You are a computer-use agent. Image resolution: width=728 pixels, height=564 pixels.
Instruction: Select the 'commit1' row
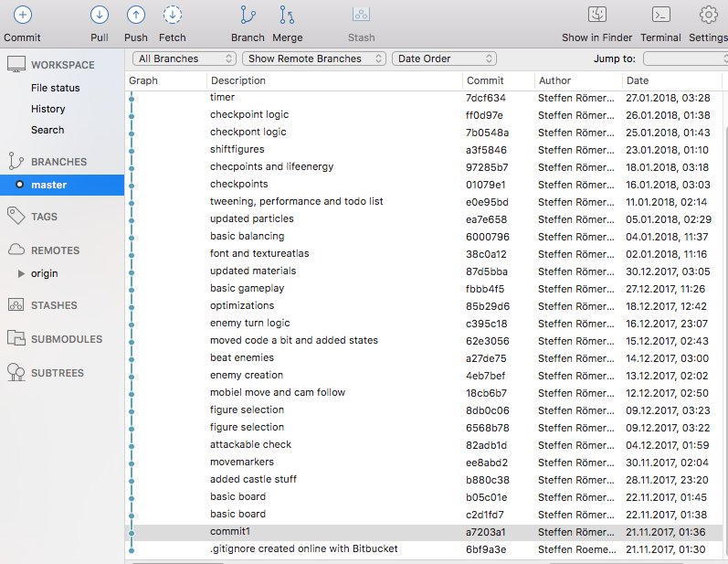point(424,532)
